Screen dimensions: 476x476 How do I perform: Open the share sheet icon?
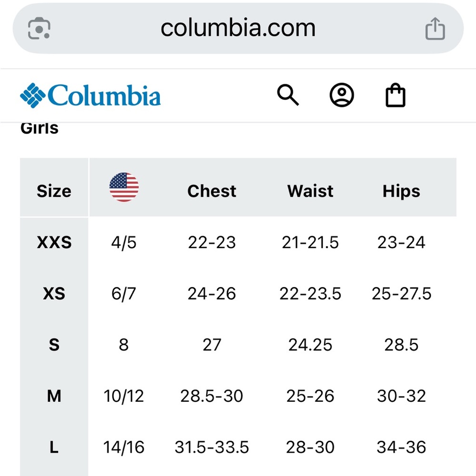(435, 29)
